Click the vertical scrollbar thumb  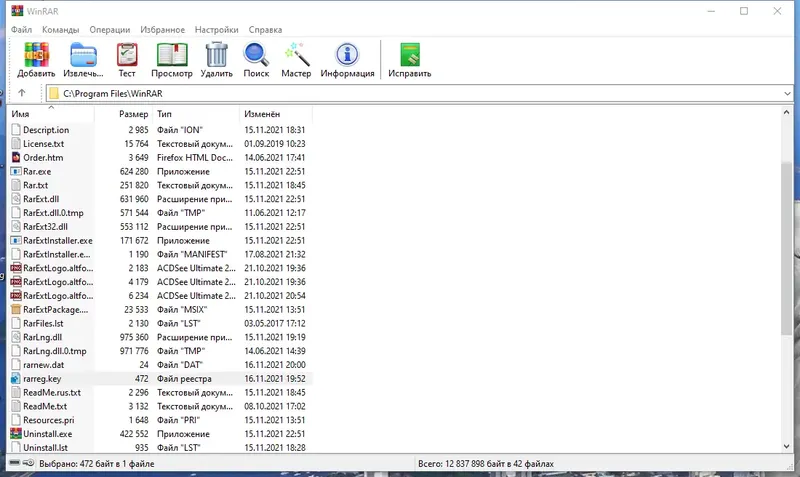pyautogui.click(x=786, y=248)
